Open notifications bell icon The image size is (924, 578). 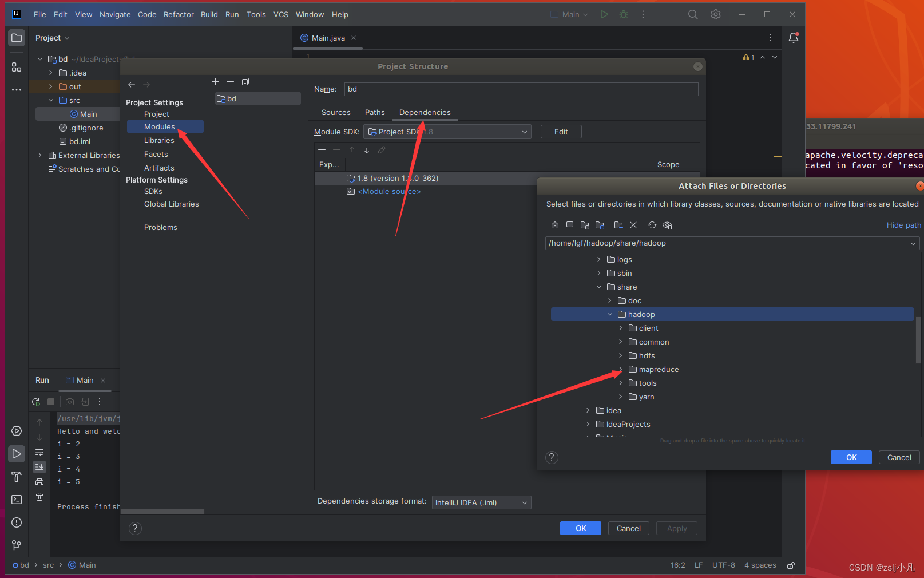tap(794, 38)
